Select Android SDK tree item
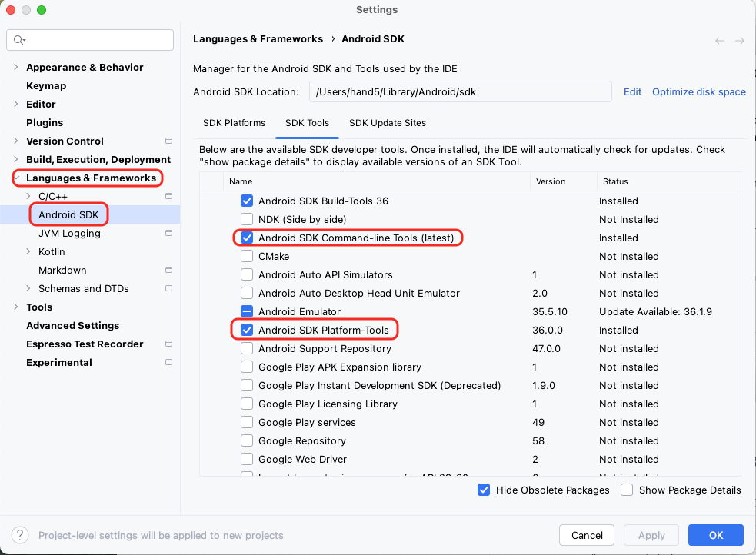This screenshot has height=555, width=756. (68, 215)
